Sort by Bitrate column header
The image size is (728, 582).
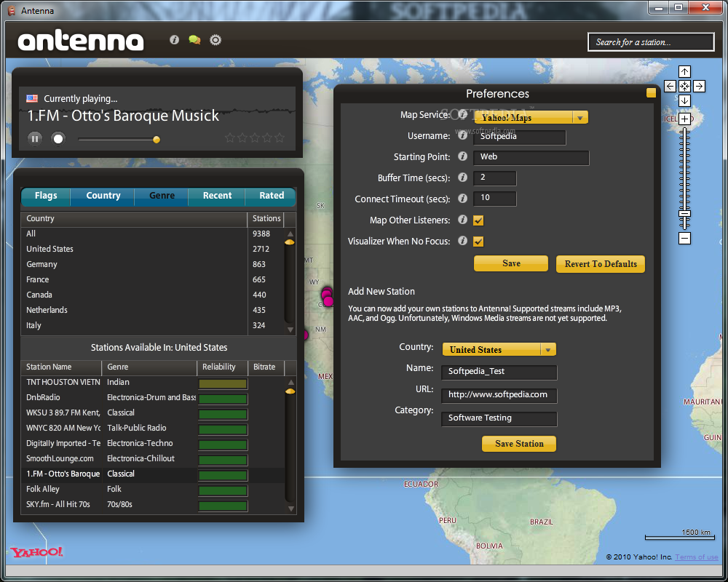[x=266, y=367]
